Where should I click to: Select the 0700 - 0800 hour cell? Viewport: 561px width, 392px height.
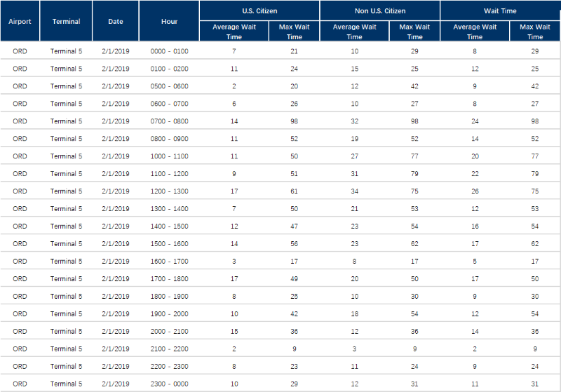point(169,121)
